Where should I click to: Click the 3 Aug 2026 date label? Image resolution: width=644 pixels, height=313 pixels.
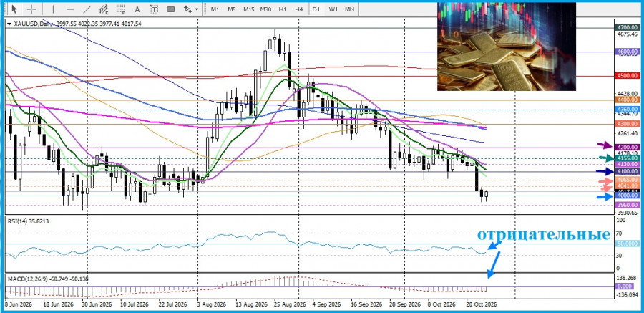click(x=212, y=305)
